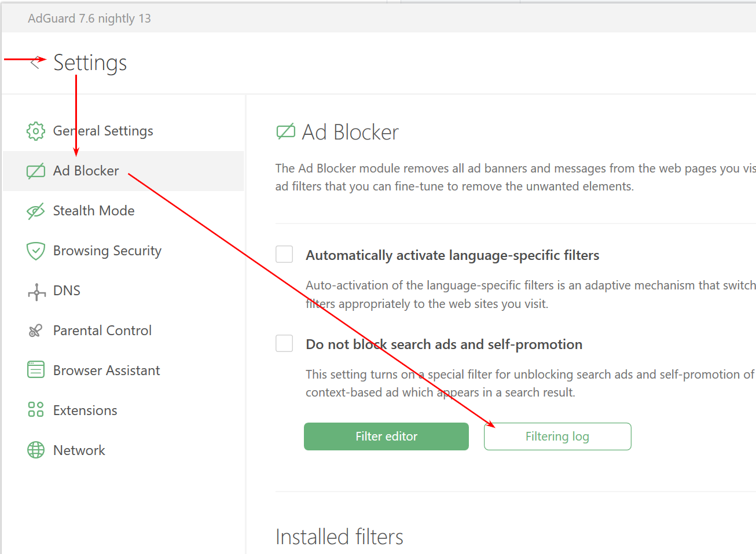Open the Stealth Mode section
Viewport: 756px width, 554px height.
[93, 211]
